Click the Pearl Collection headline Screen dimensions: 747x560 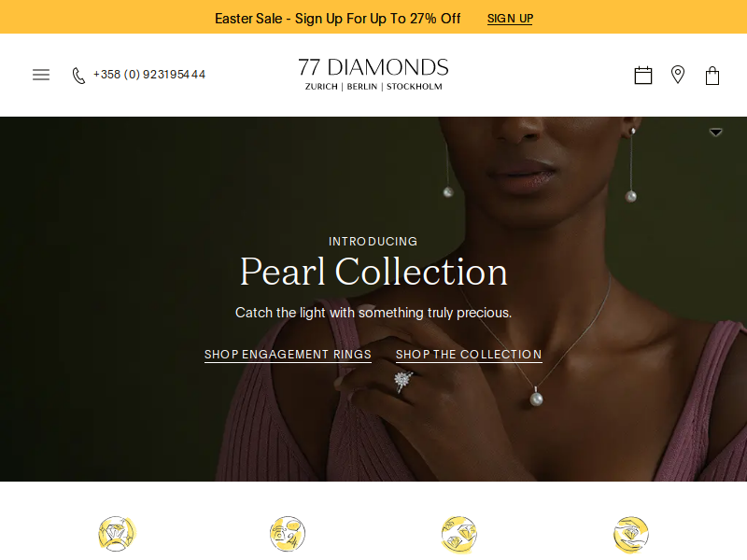coord(373,272)
